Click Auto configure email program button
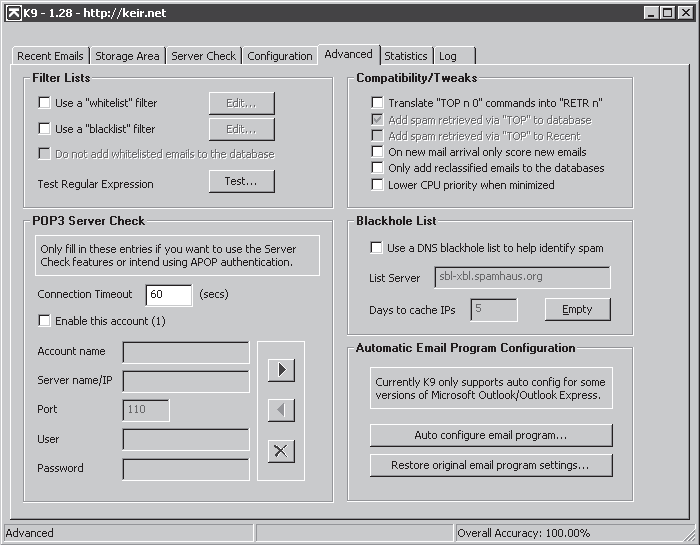 [x=491, y=435]
